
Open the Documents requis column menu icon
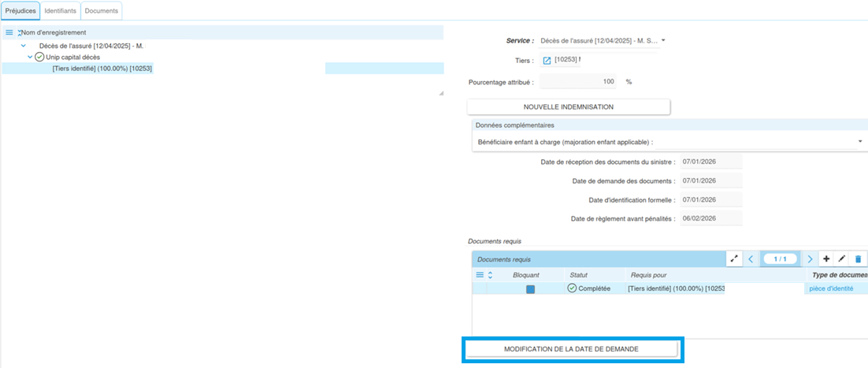pos(479,275)
